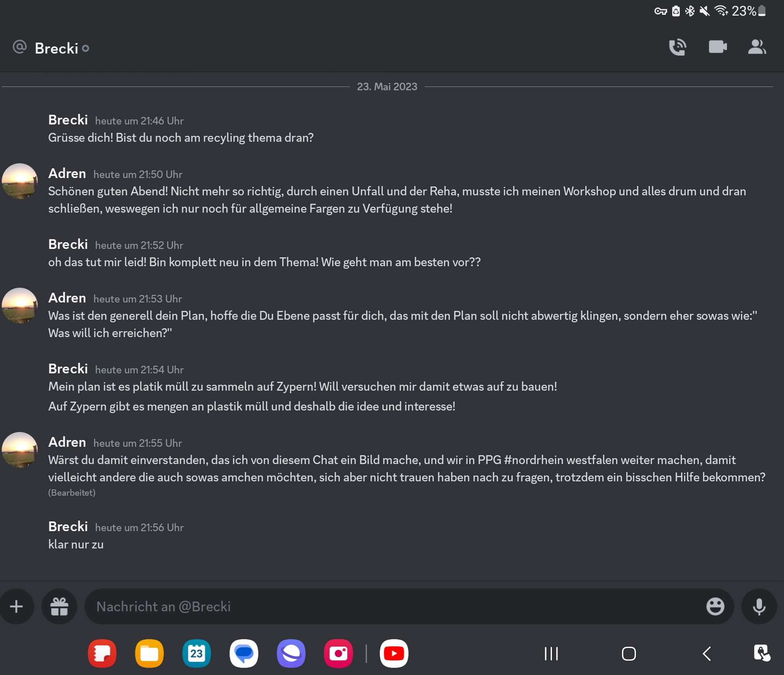The width and height of the screenshot is (784, 675).
Task: Open the Calendar app showing 23
Action: 197,653
